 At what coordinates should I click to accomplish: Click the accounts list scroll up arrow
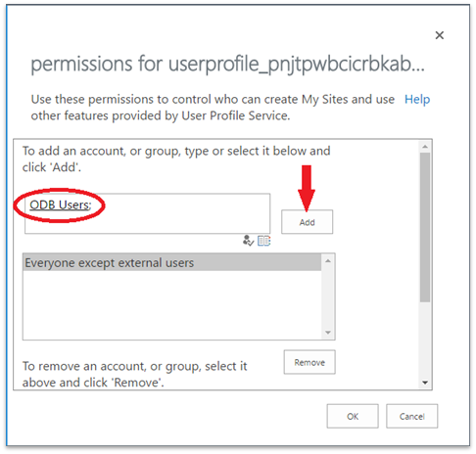pyautogui.click(x=328, y=261)
